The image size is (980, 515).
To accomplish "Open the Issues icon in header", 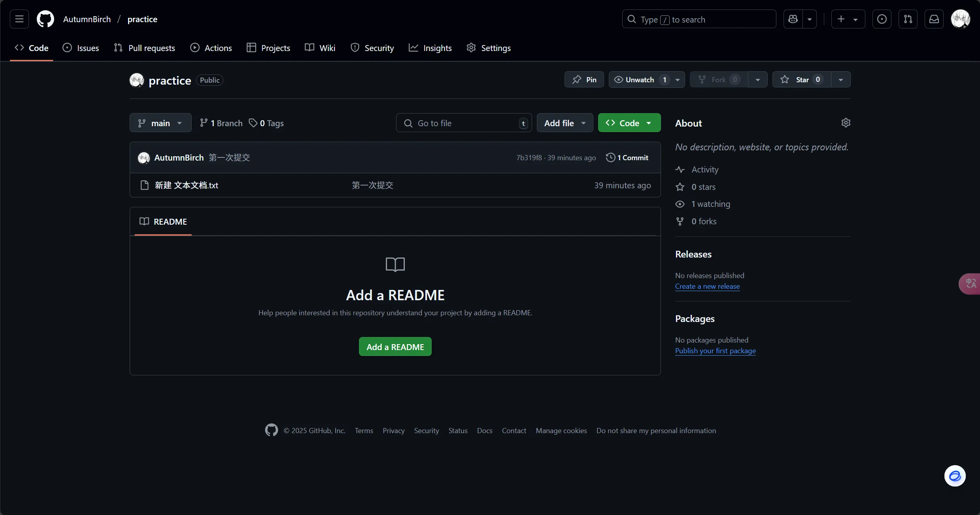I will pyautogui.click(x=882, y=19).
